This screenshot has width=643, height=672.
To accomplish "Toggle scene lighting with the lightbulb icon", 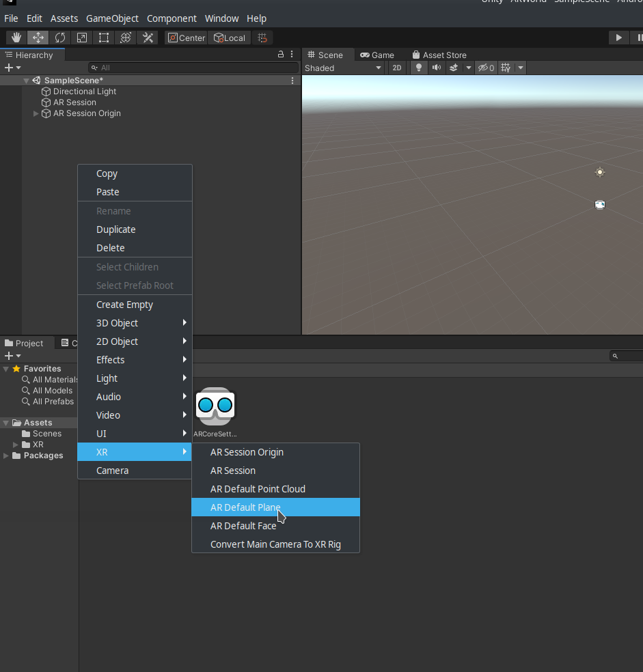I will click(x=419, y=68).
